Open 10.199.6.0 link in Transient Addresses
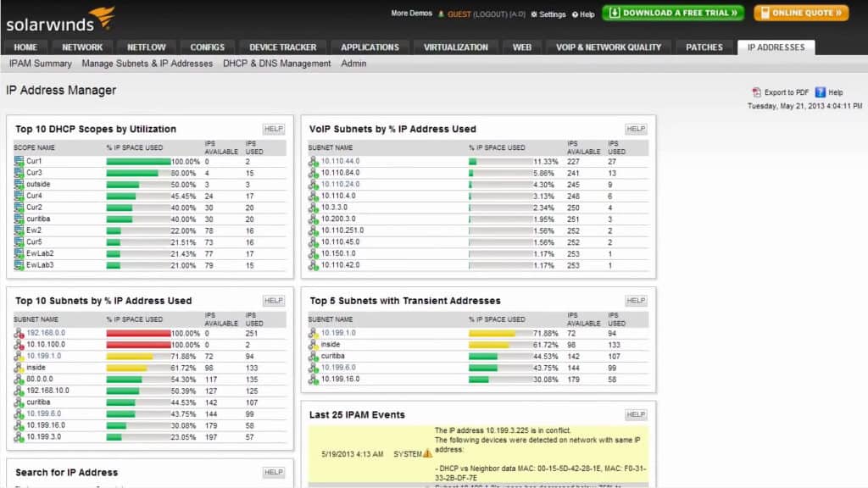The width and height of the screenshot is (868, 488). [x=338, y=368]
